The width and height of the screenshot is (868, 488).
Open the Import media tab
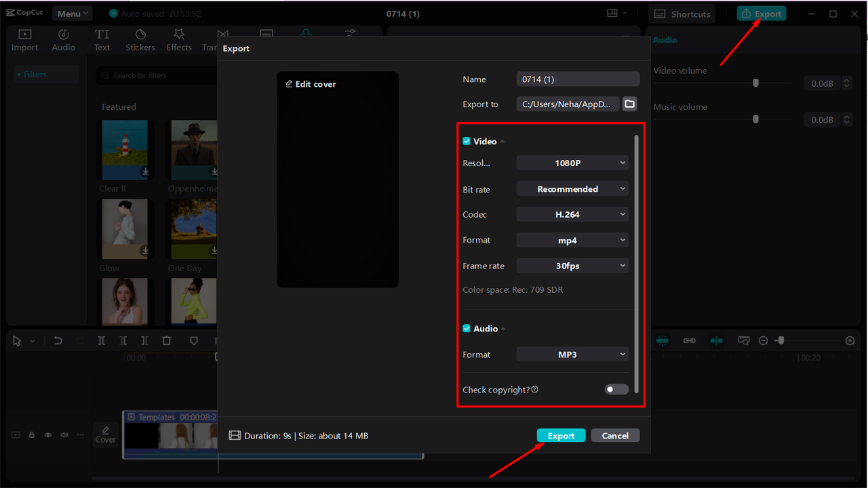pyautogui.click(x=24, y=40)
